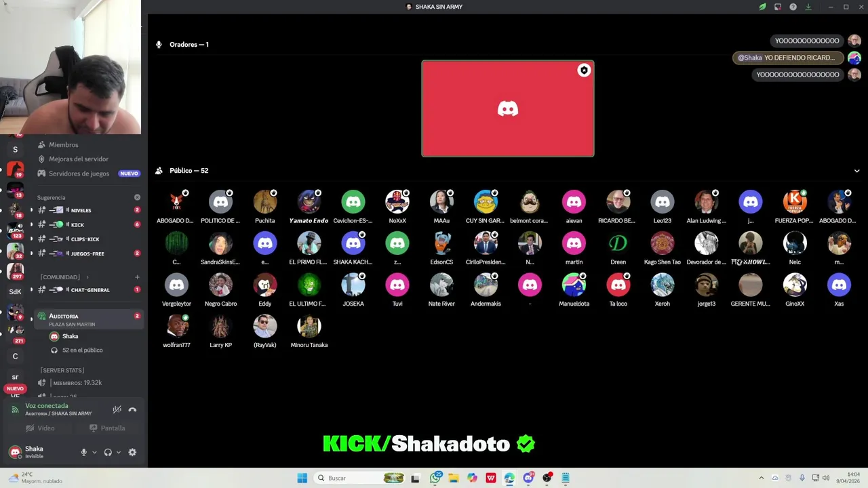Image resolution: width=868 pixels, height=488 pixels.
Task: Open microphone input options arrow
Action: coord(94,452)
